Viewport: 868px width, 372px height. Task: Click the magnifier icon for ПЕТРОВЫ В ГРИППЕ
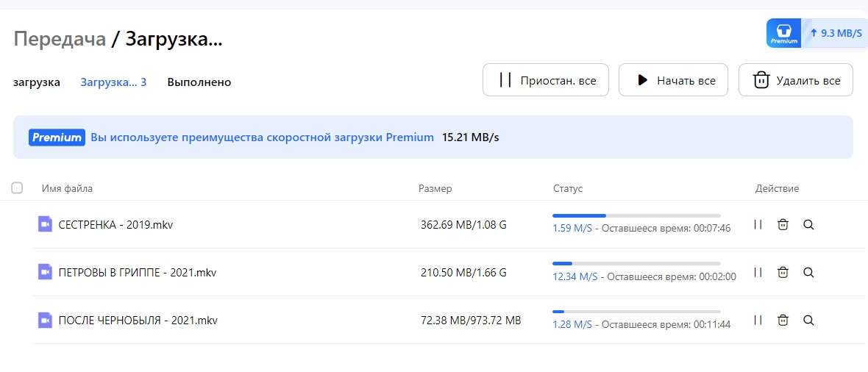coord(808,272)
